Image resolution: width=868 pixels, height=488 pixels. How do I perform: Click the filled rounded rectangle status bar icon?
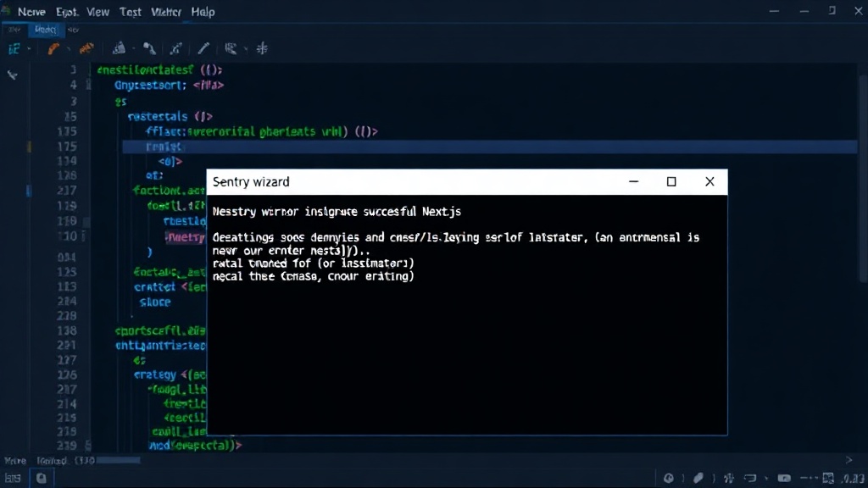coord(784,478)
